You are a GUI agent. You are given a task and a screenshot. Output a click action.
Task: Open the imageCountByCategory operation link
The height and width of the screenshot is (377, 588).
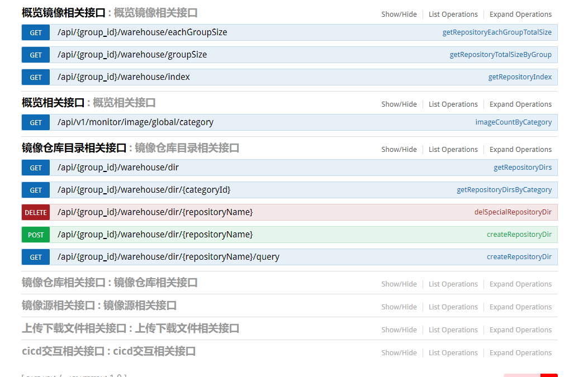pos(514,122)
